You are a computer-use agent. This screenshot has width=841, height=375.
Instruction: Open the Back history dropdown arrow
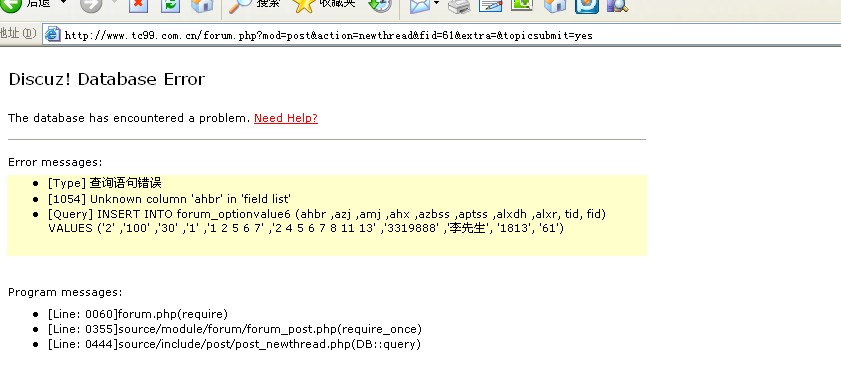coord(63,3)
